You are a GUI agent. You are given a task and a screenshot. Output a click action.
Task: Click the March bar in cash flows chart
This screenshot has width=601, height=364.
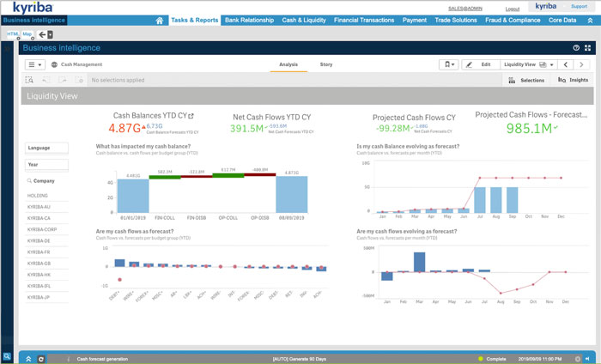point(419,262)
